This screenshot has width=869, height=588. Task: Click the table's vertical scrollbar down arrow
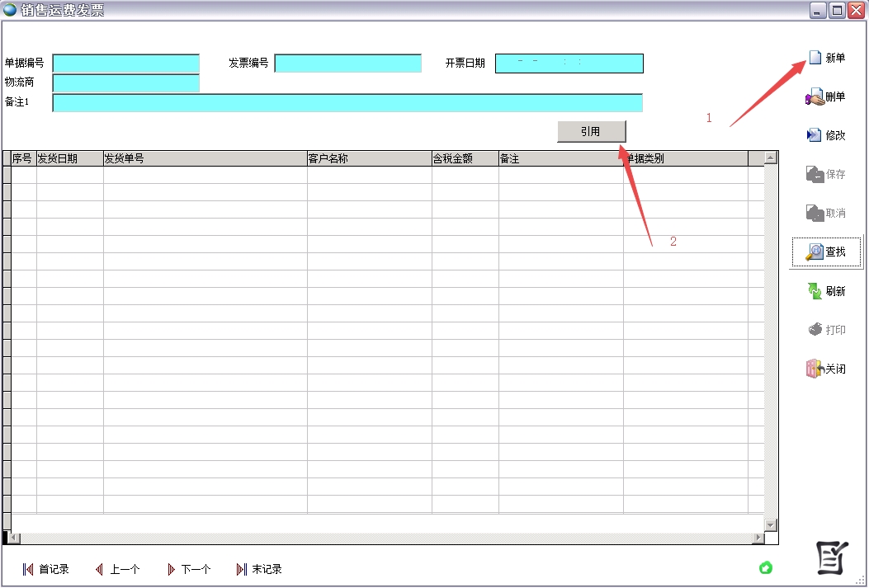(771, 525)
